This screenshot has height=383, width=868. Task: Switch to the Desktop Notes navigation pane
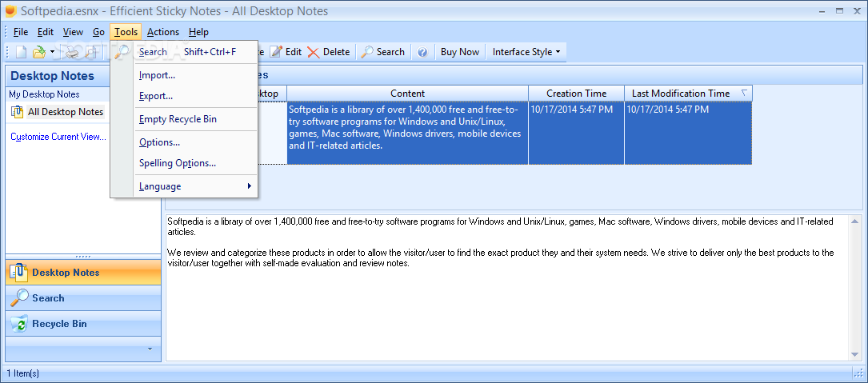click(83, 273)
